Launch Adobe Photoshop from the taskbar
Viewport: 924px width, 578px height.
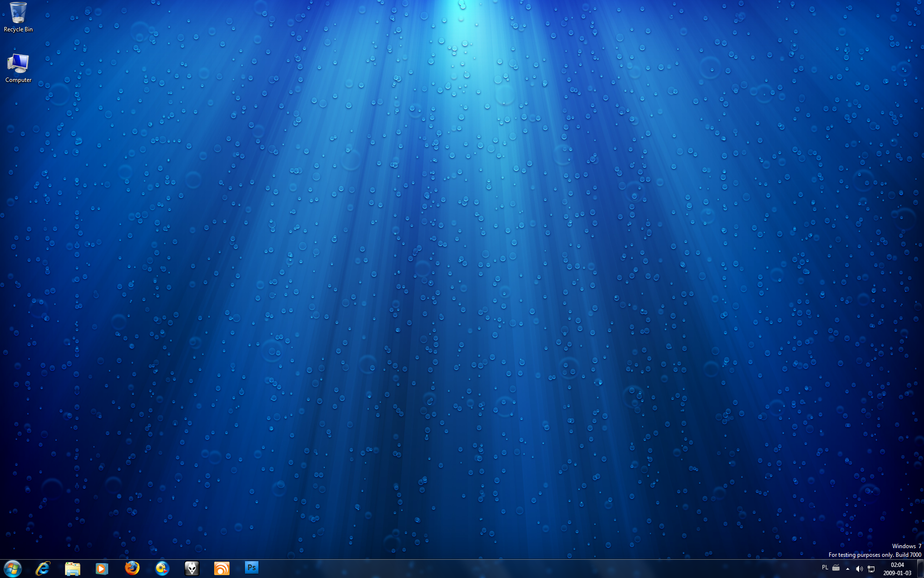[252, 568]
